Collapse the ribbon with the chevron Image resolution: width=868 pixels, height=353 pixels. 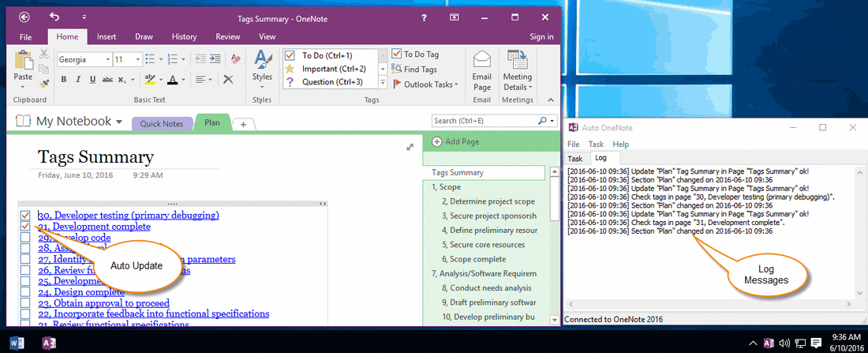[550, 100]
